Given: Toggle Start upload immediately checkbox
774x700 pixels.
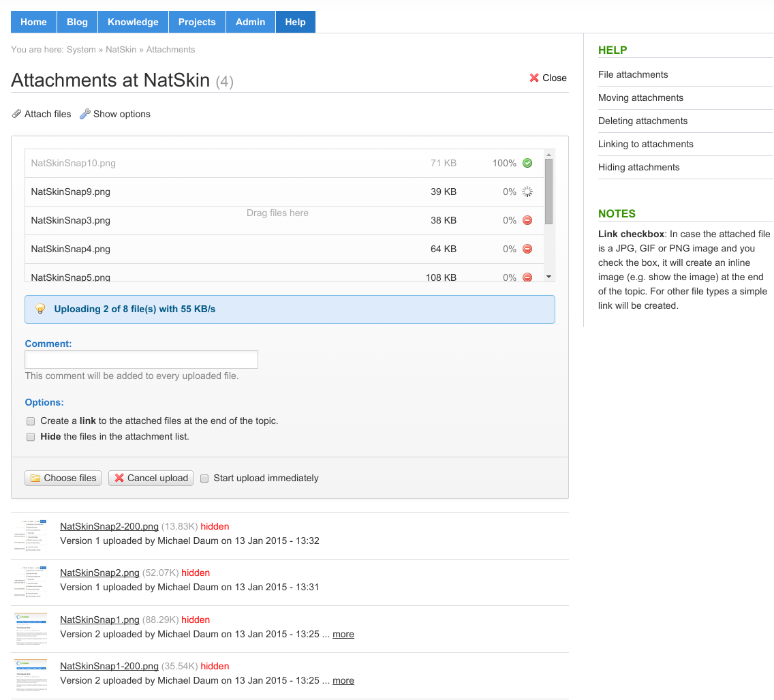Looking at the screenshot, I should 204,478.
